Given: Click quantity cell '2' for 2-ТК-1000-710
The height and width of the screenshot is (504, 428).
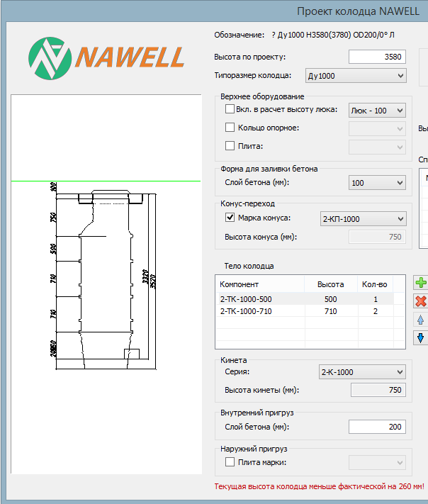Looking at the screenshot, I should click(x=376, y=311).
